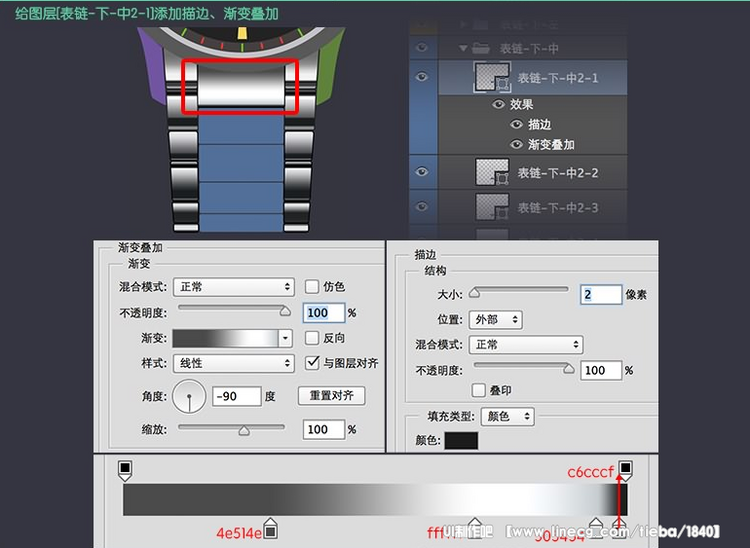Toggle visibility of 效果 effects
This screenshot has width=750, height=548.
click(498, 104)
